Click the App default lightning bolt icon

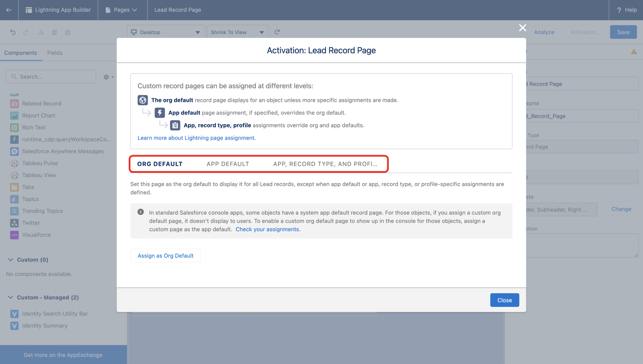click(x=160, y=113)
